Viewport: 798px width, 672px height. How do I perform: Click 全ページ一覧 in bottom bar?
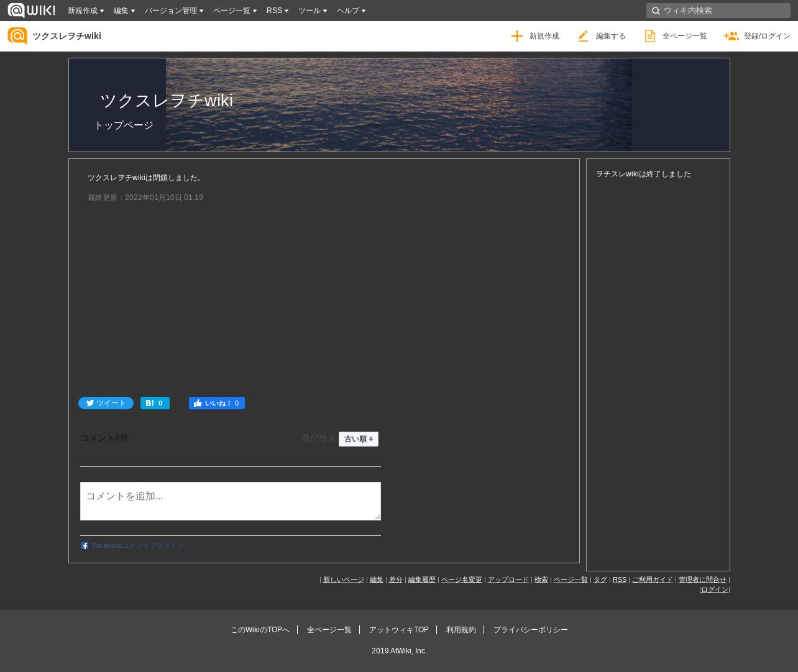click(x=329, y=630)
